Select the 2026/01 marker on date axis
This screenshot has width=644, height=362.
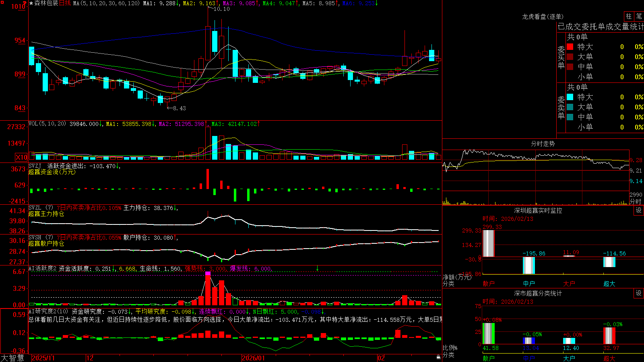[253, 358]
